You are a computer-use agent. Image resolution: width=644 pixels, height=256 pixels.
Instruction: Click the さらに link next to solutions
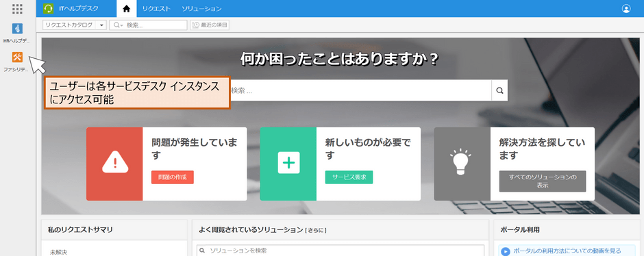pyautogui.click(x=315, y=230)
